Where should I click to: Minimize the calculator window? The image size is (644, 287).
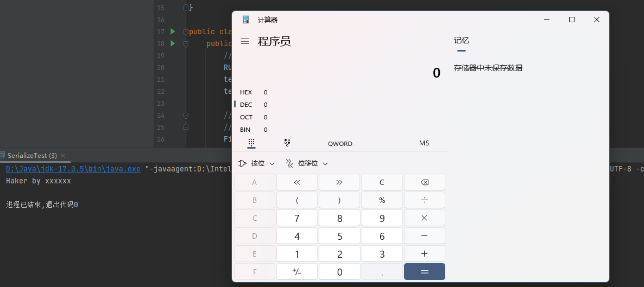547,20
